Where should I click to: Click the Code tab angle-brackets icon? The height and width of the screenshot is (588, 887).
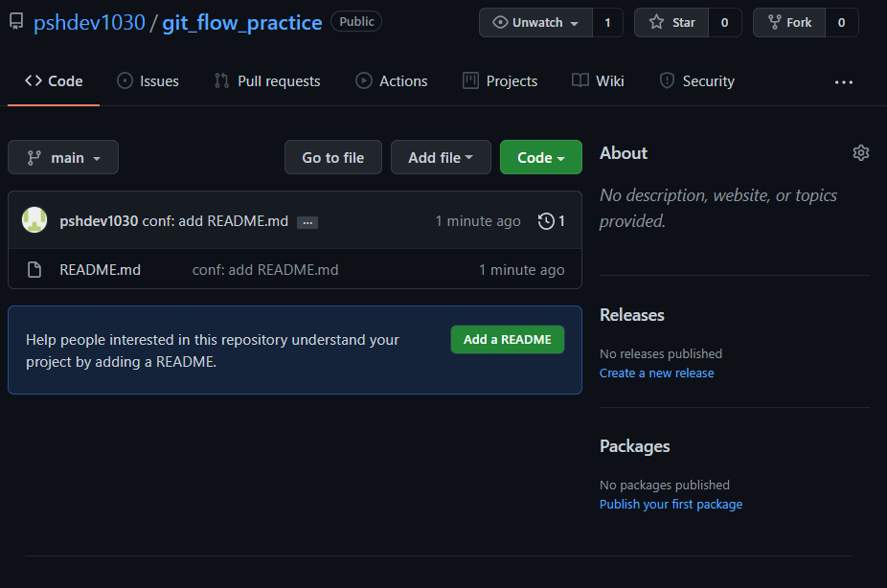tap(34, 80)
